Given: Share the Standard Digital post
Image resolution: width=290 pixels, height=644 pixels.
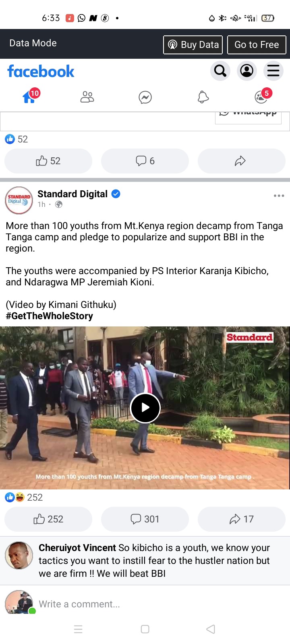Looking at the screenshot, I should tap(242, 519).
